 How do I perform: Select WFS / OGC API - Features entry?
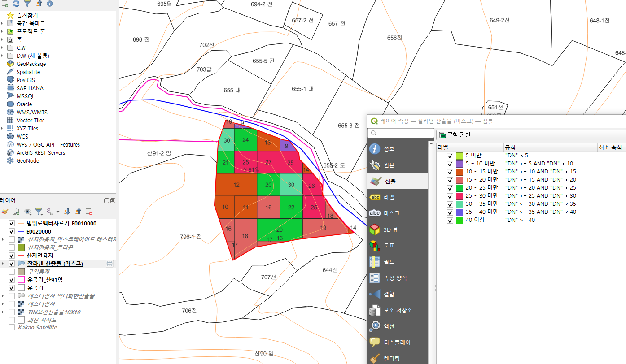[48, 144]
